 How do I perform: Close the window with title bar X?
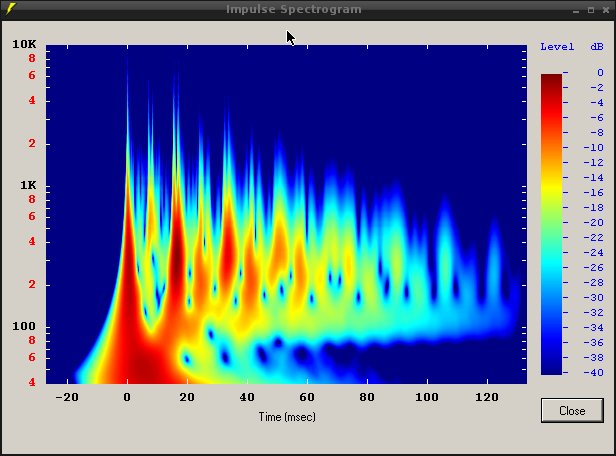(606, 10)
